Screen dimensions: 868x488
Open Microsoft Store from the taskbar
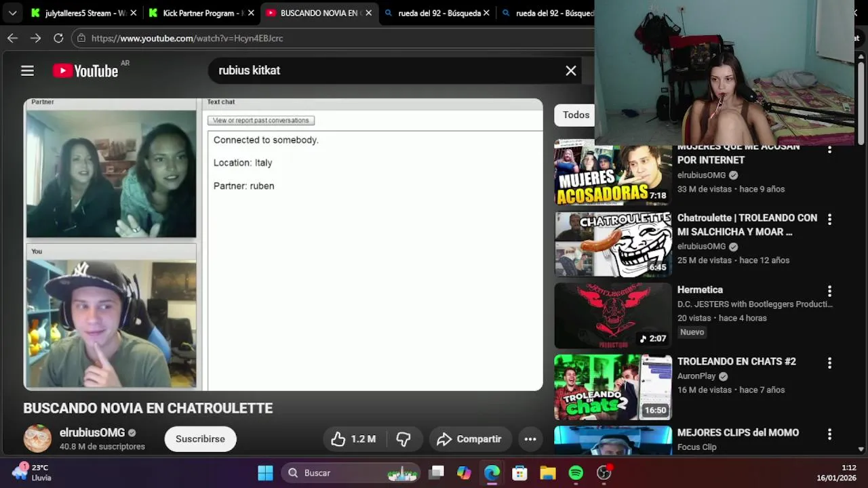[519, 472]
